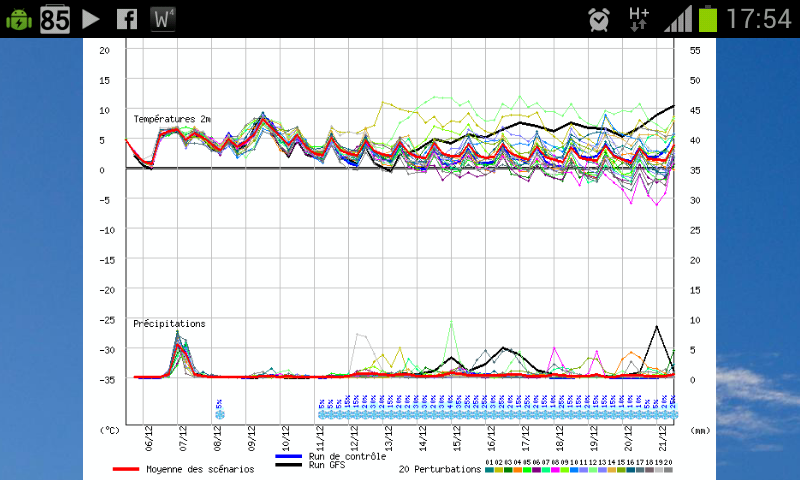Click the blue Run de contrôle legend line
The height and width of the screenshot is (480, 800).
(288, 457)
